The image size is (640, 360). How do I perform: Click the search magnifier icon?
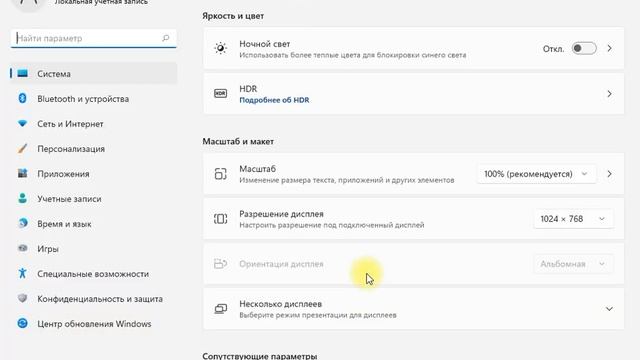coord(165,38)
